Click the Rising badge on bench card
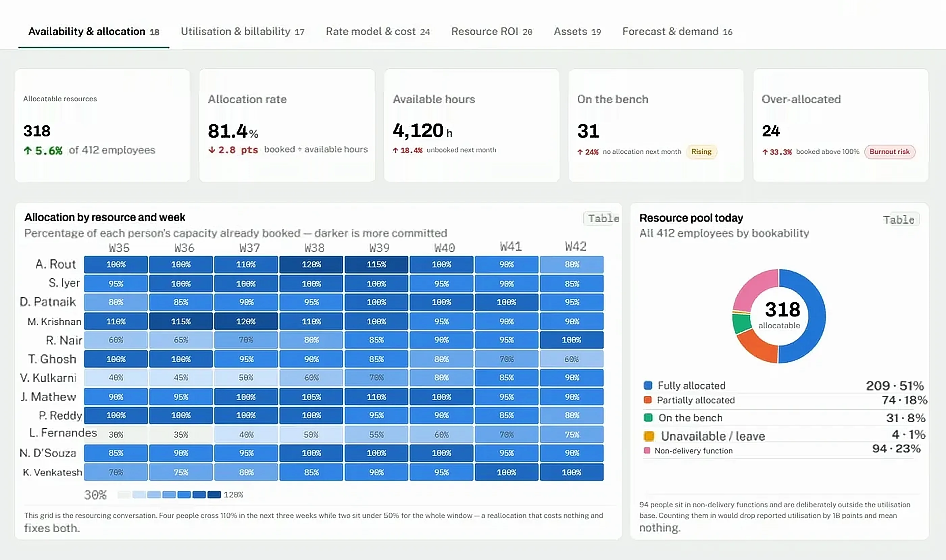The height and width of the screenshot is (560, 946). pos(701,151)
